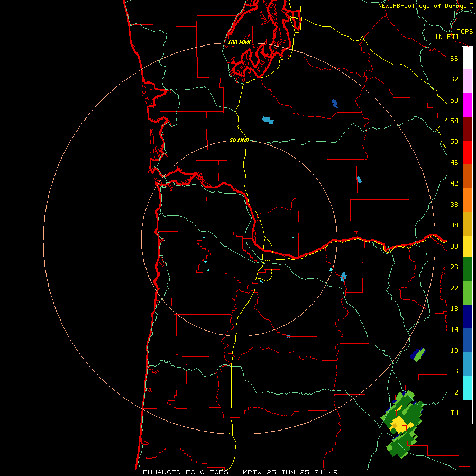Click the cyan legend swatch

tap(467, 388)
